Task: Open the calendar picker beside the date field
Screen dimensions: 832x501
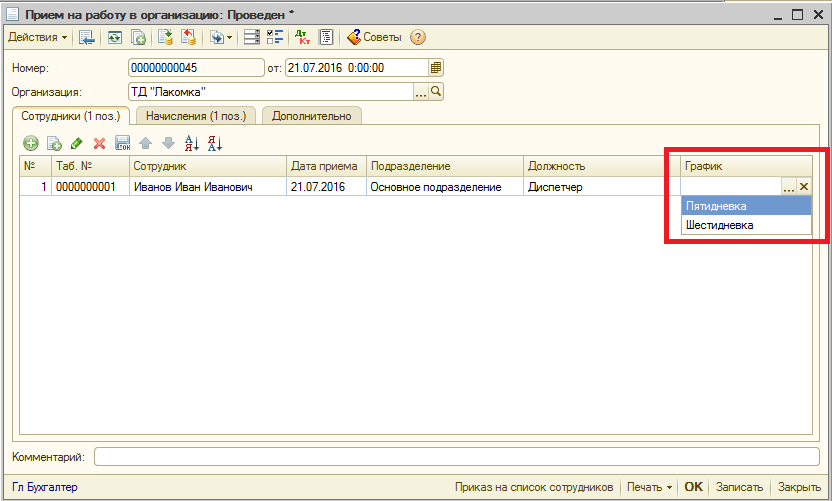Action: [435, 68]
